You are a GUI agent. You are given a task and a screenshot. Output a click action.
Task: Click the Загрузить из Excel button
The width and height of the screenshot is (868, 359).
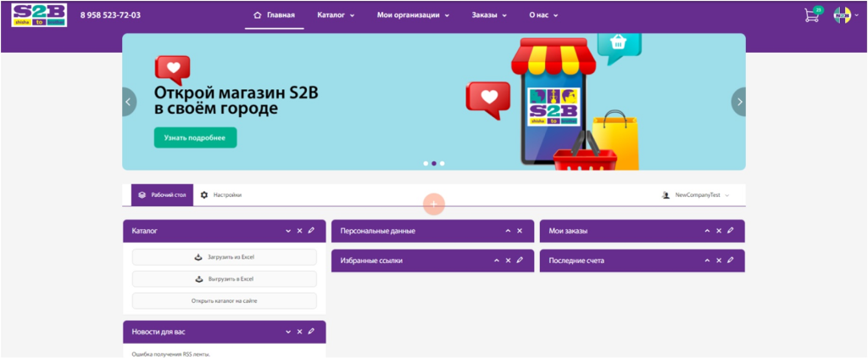(224, 257)
